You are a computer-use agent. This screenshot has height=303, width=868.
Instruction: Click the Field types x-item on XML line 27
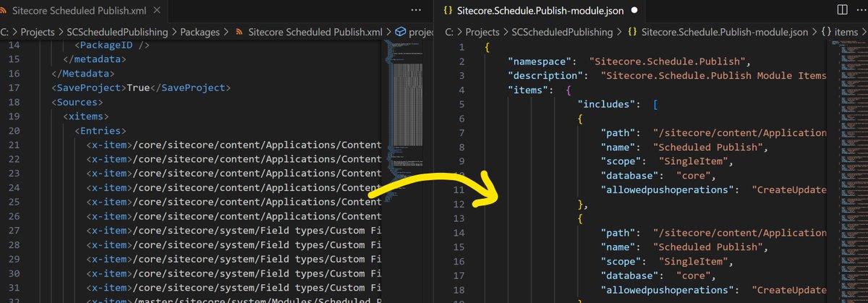(234, 230)
